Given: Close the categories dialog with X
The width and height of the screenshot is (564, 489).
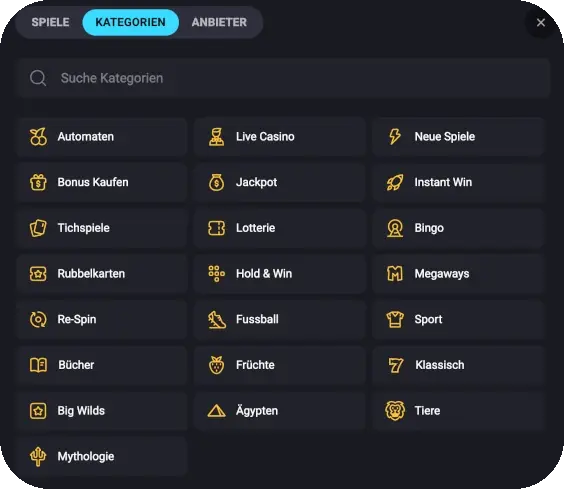Looking at the screenshot, I should (541, 23).
